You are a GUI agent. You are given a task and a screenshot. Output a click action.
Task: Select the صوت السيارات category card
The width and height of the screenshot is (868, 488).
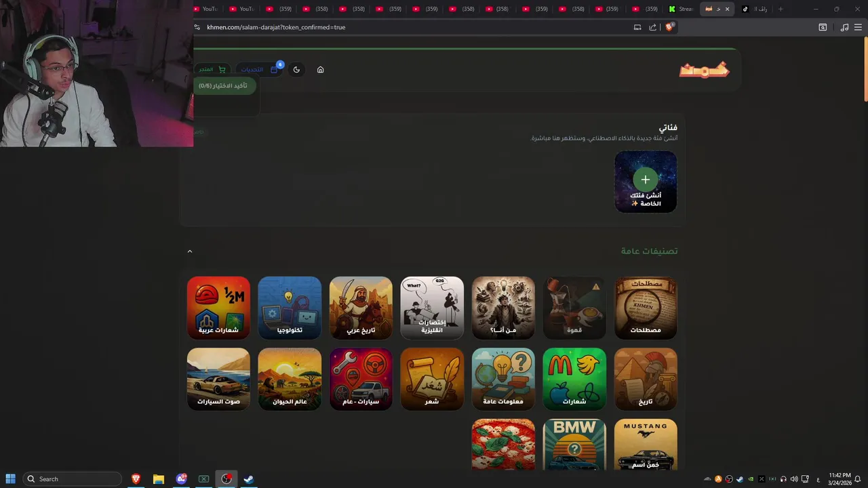[x=218, y=379]
